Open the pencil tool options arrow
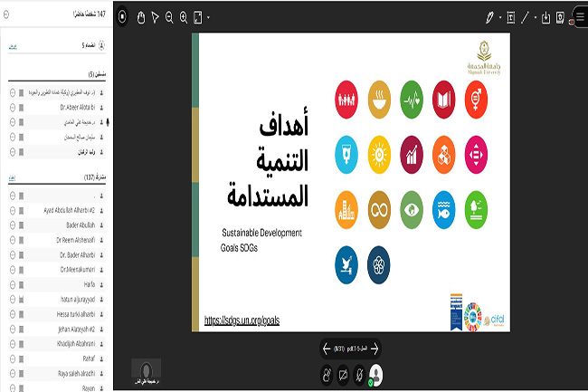The height and width of the screenshot is (392, 588). coord(500,17)
